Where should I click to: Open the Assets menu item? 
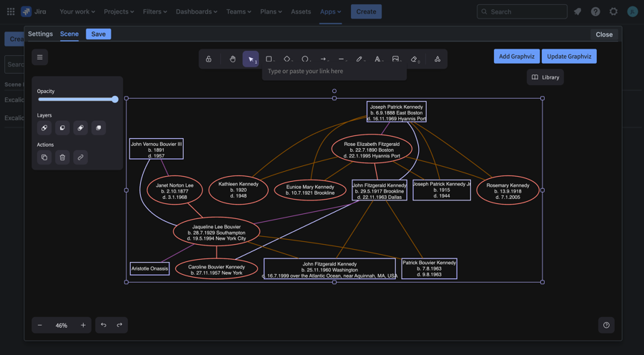[x=301, y=11]
